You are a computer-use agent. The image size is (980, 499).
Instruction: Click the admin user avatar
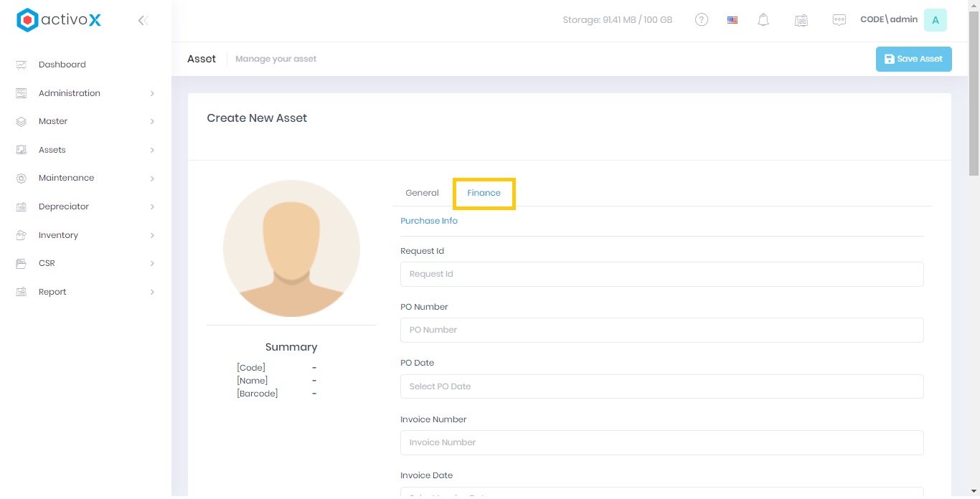[935, 20]
